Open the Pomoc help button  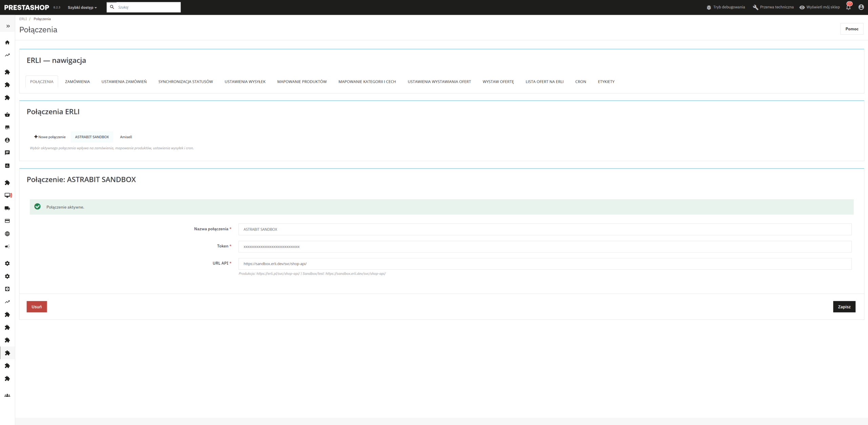852,29
